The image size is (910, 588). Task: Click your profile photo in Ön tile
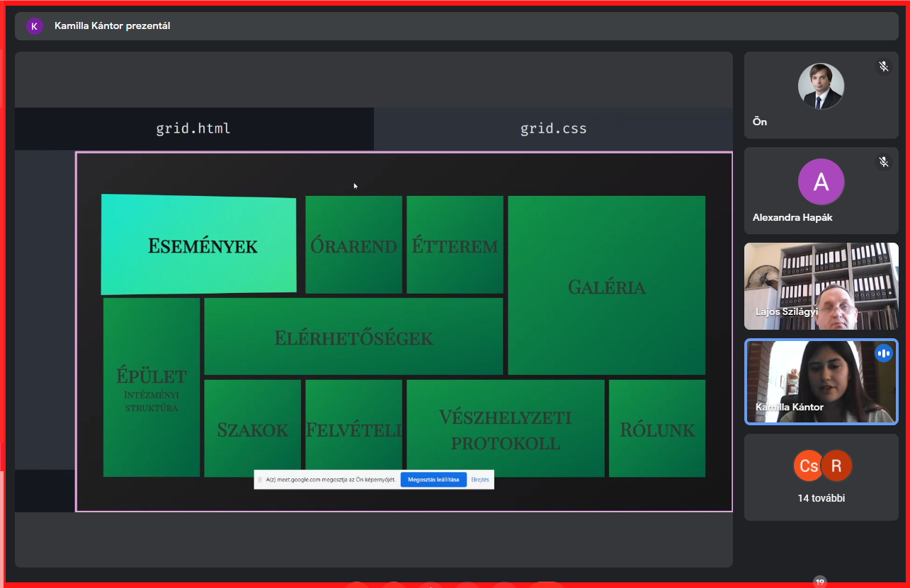821,86
